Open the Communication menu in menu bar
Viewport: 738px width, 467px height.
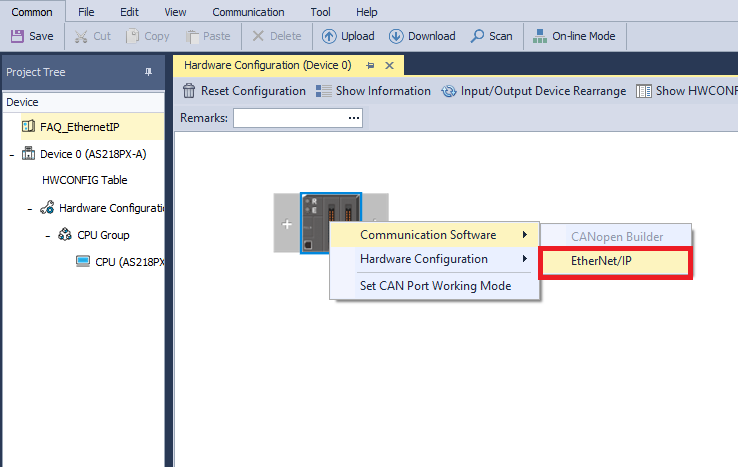[248, 12]
